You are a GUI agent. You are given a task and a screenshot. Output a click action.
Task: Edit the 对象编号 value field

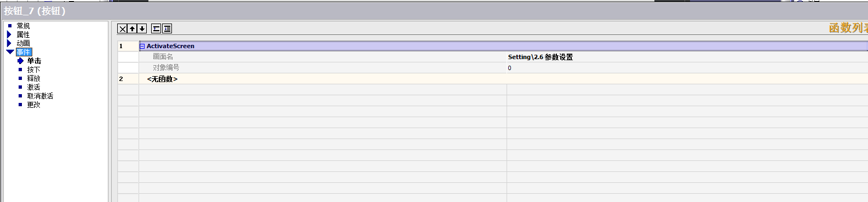point(687,68)
